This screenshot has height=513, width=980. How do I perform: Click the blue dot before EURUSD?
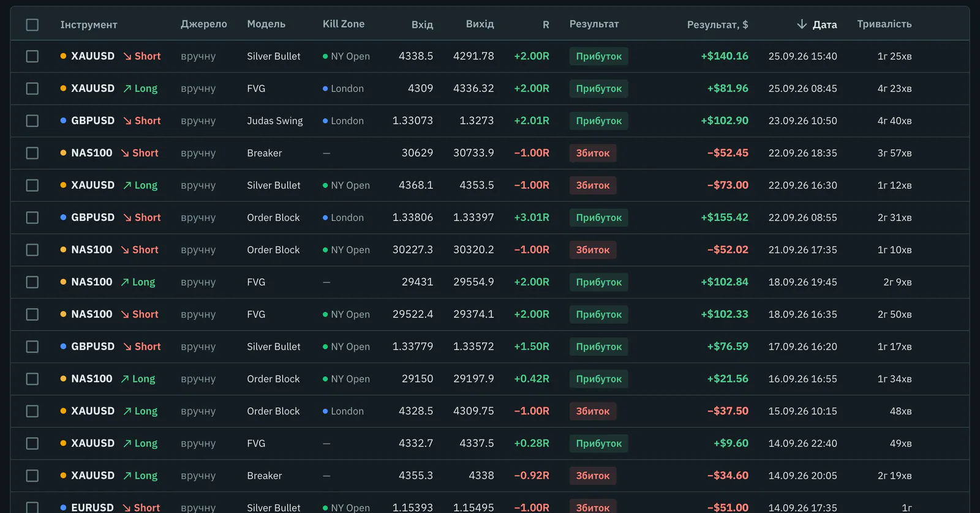click(63, 507)
